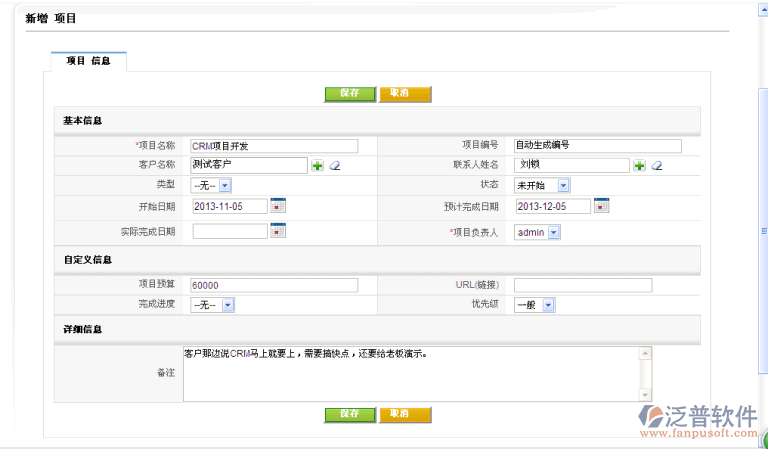768x449 pixels.
Task: Open the calendar picker for 预计完成日期
Action: click(601, 206)
